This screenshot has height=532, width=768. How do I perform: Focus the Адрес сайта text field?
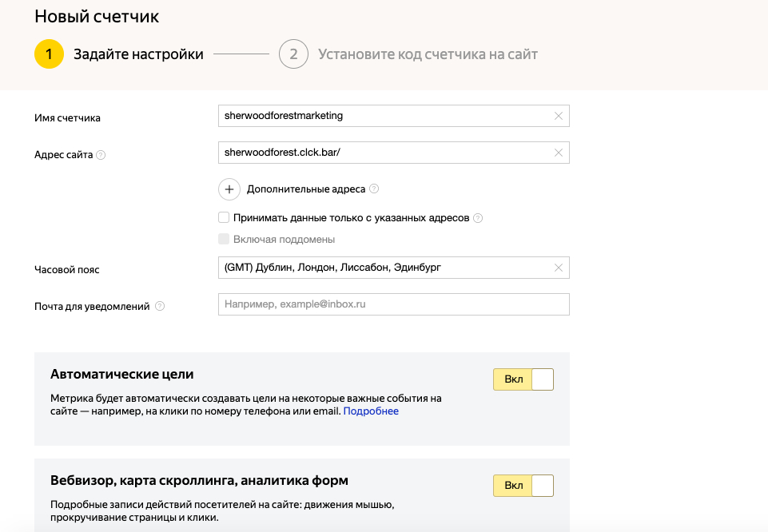point(384,153)
